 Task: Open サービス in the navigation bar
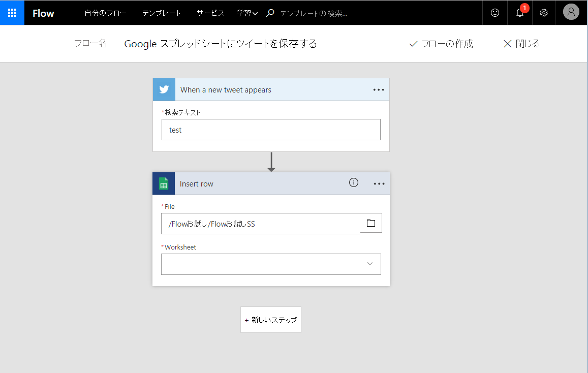click(211, 13)
